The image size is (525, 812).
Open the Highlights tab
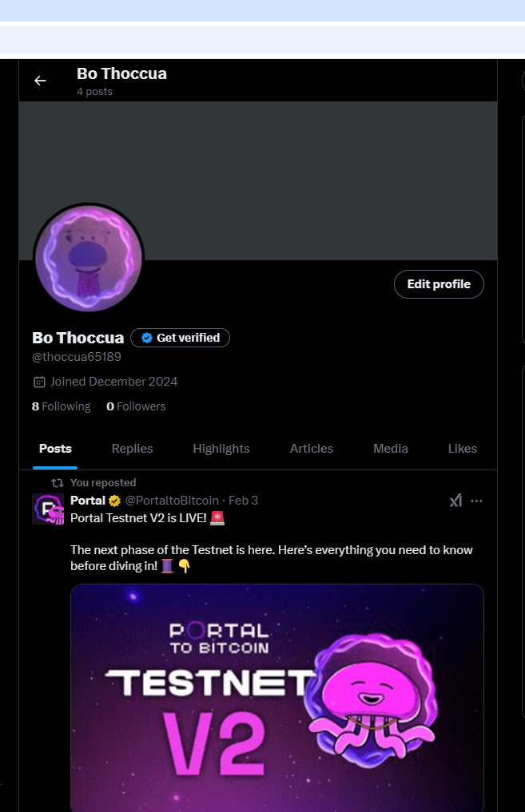point(221,449)
